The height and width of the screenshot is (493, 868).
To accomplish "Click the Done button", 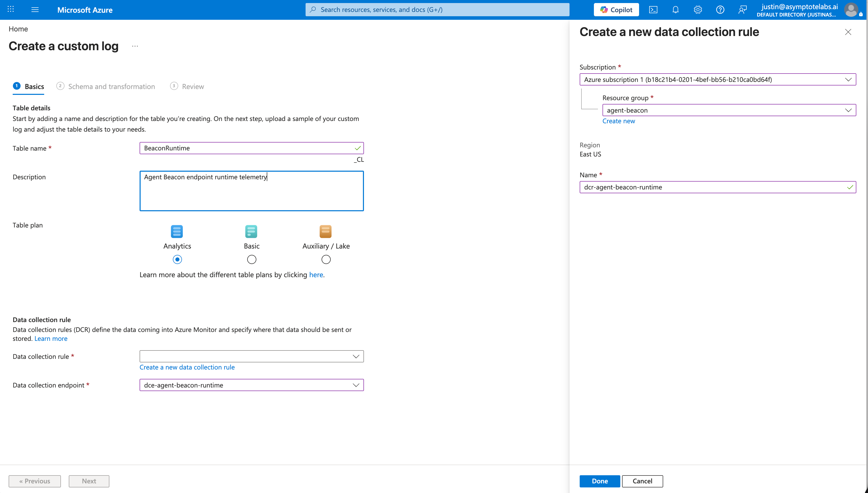I will (600, 481).
